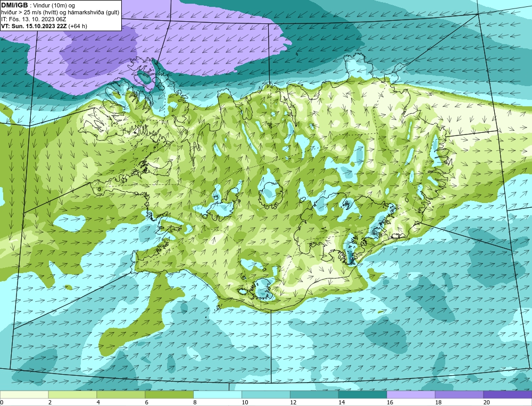Select the dark teal 14–16 m/s legend swatch
Screen dimensions: 532x406
(363, 394)
